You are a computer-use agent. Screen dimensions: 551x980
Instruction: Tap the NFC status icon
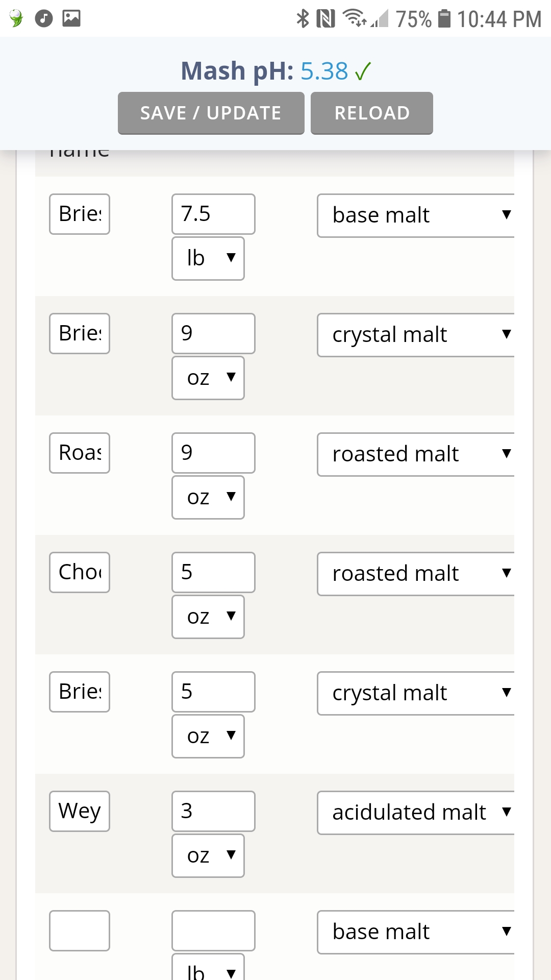point(326,18)
